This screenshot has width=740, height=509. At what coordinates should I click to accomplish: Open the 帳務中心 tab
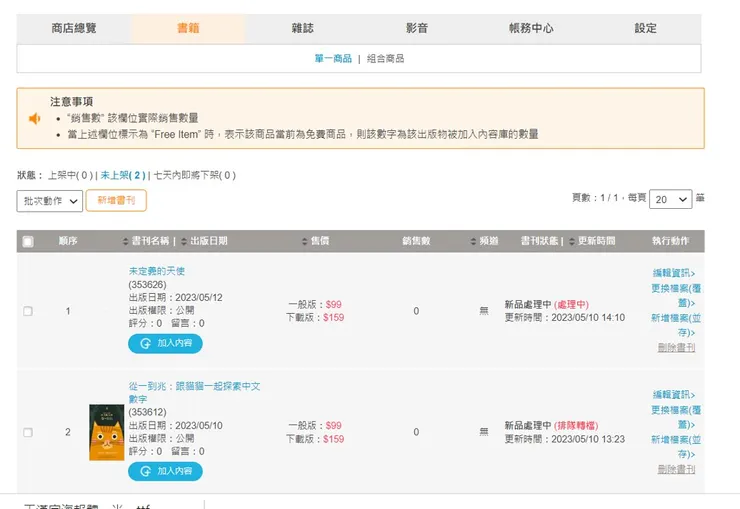(x=531, y=28)
